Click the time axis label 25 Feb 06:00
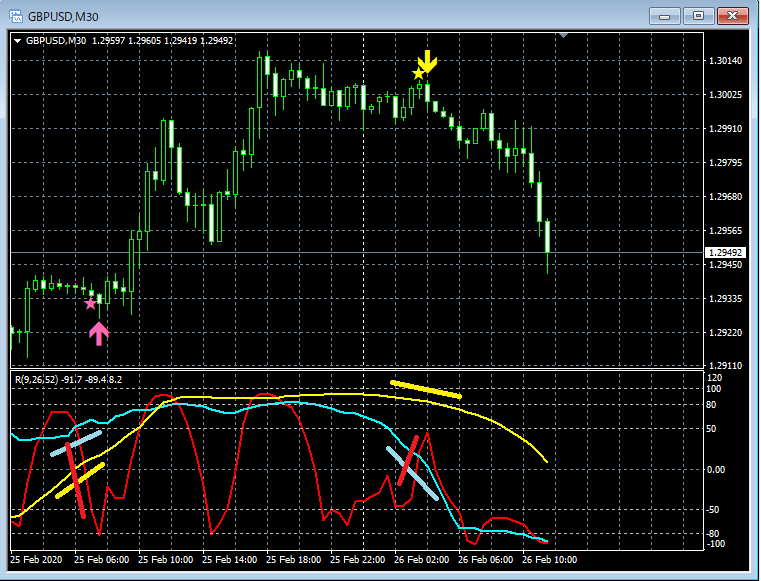This screenshot has width=761, height=581. [101, 560]
